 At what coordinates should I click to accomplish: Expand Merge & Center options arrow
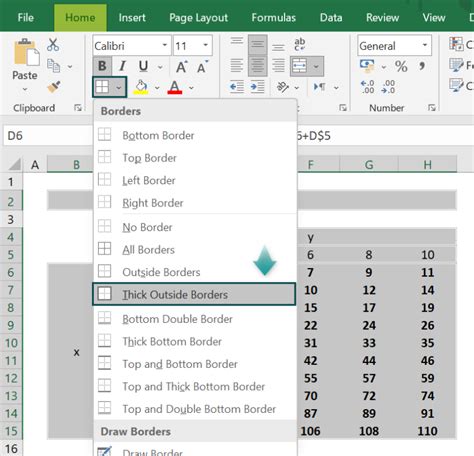tap(316, 67)
